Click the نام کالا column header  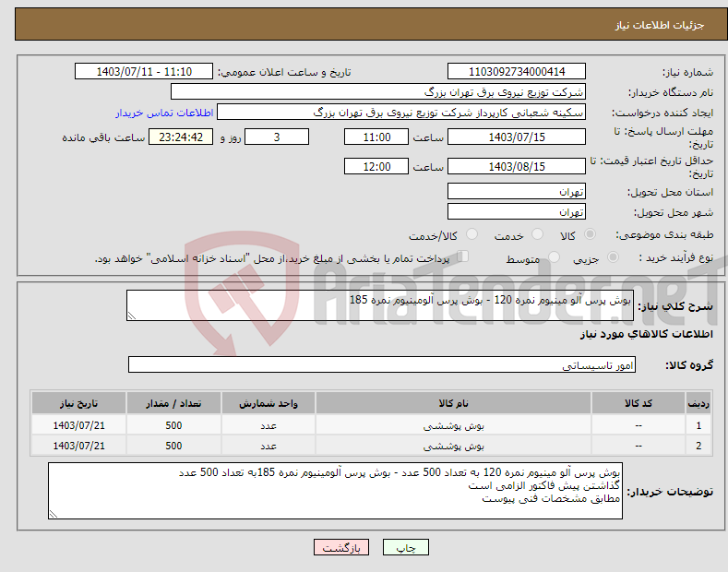click(453, 403)
